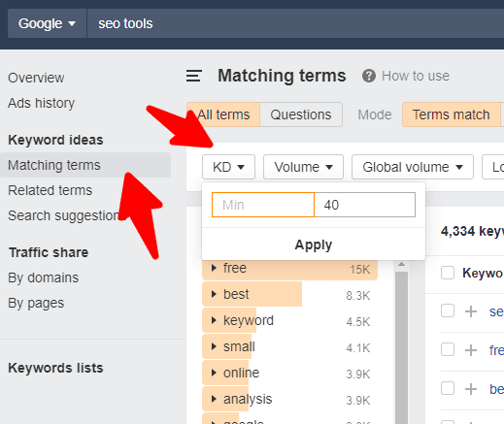This screenshot has width=504, height=424.
Task: Open the Google search engine dropdown
Action: 47,23
